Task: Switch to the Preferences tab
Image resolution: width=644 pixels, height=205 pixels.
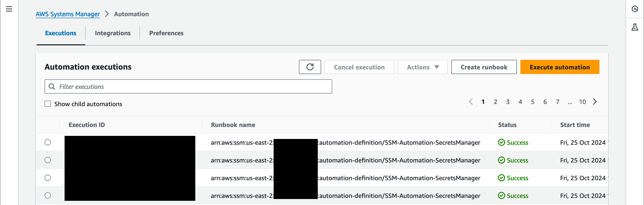Action: (166, 33)
